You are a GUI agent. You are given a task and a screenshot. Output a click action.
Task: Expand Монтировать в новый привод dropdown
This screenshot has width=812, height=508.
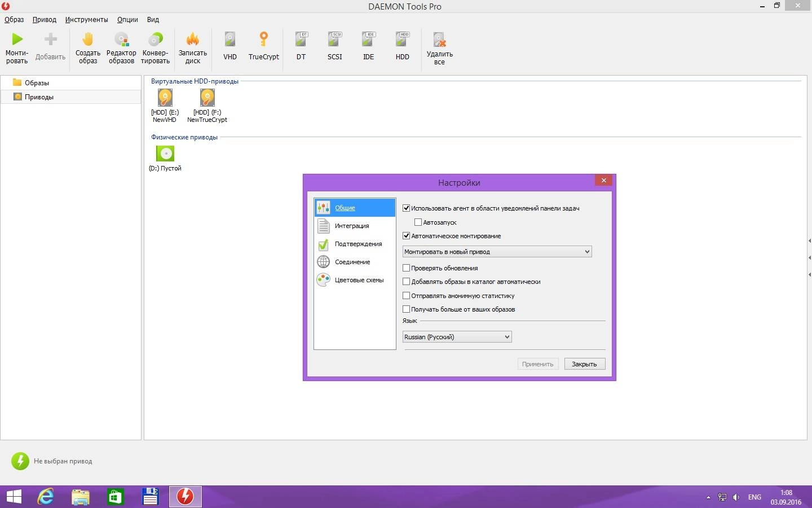(497, 252)
